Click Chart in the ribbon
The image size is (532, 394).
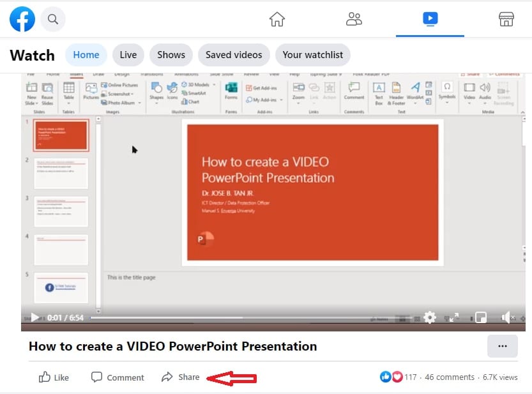190,102
